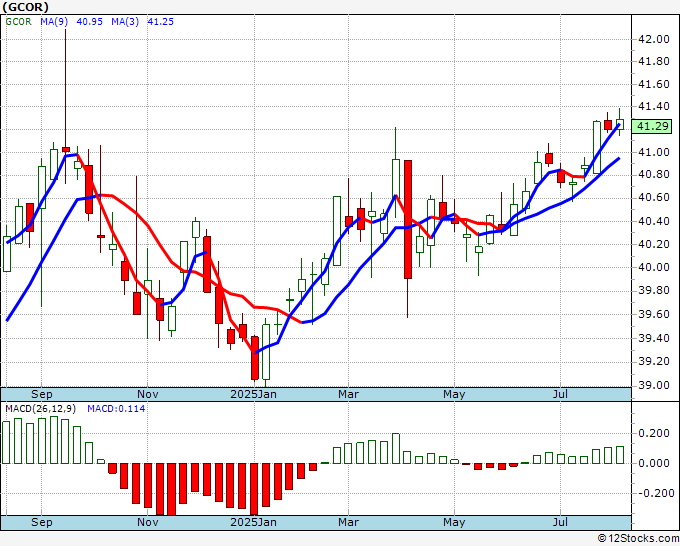Click the 0.000 MACD axis label
This screenshot has height=546, width=680.
coord(654,463)
